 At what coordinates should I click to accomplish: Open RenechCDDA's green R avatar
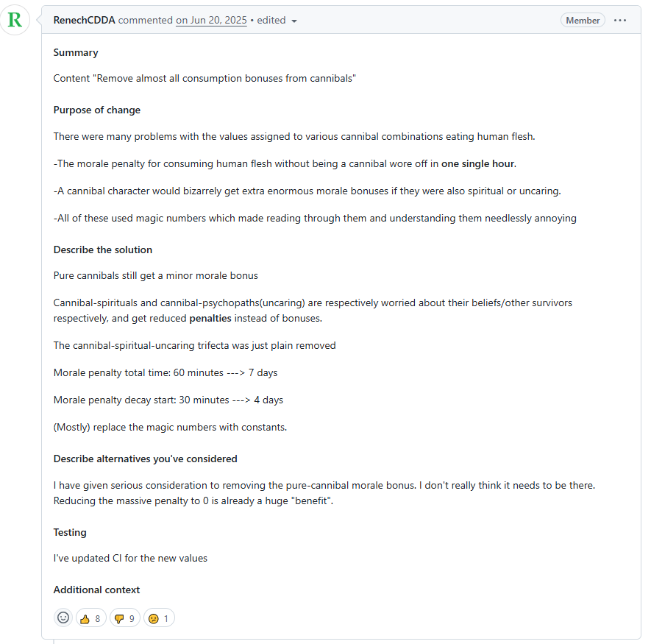click(15, 20)
